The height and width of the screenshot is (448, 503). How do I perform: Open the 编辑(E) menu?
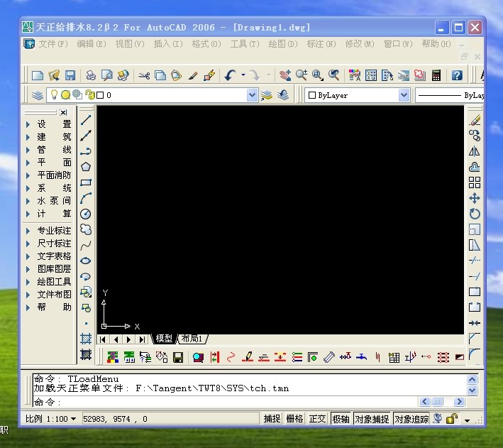pos(92,44)
